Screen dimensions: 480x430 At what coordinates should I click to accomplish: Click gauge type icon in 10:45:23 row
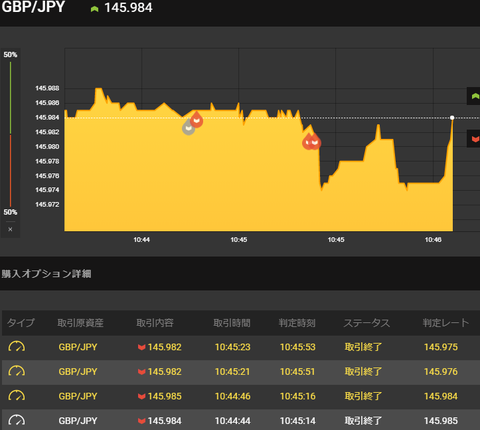(x=16, y=347)
